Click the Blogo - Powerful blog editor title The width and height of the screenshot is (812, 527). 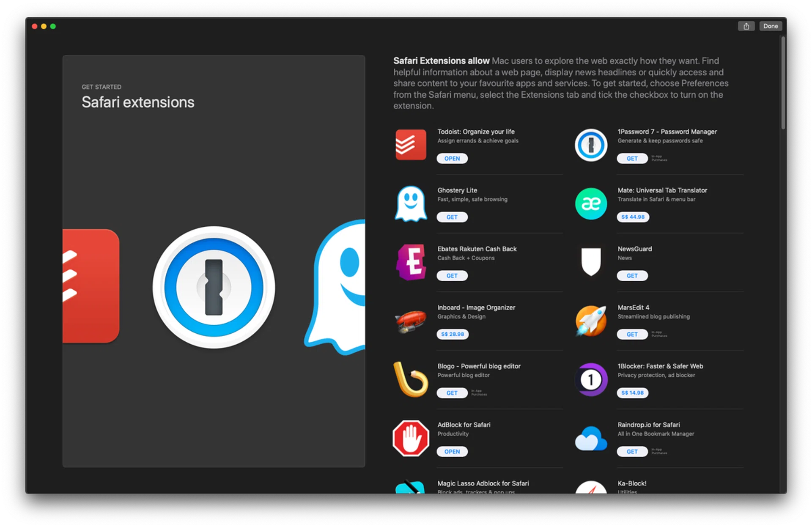click(x=479, y=366)
